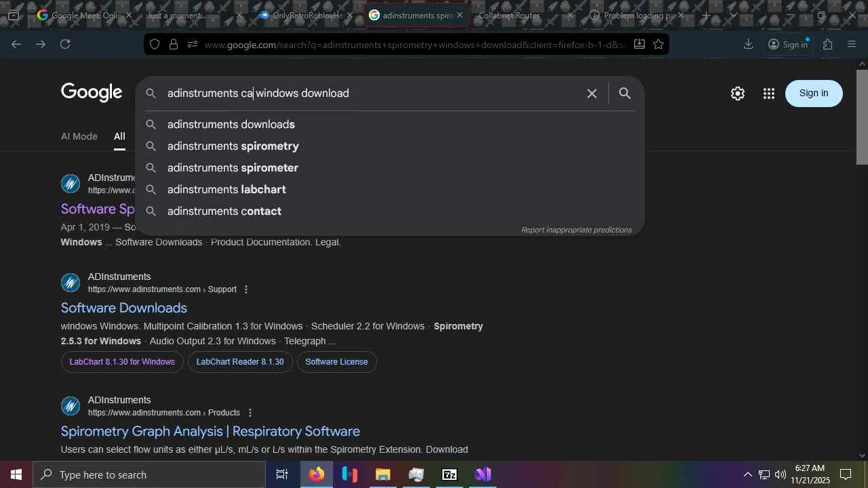Click the LabChart Reader 8.1.30 chip
868x488 pixels.
pos(240,362)
